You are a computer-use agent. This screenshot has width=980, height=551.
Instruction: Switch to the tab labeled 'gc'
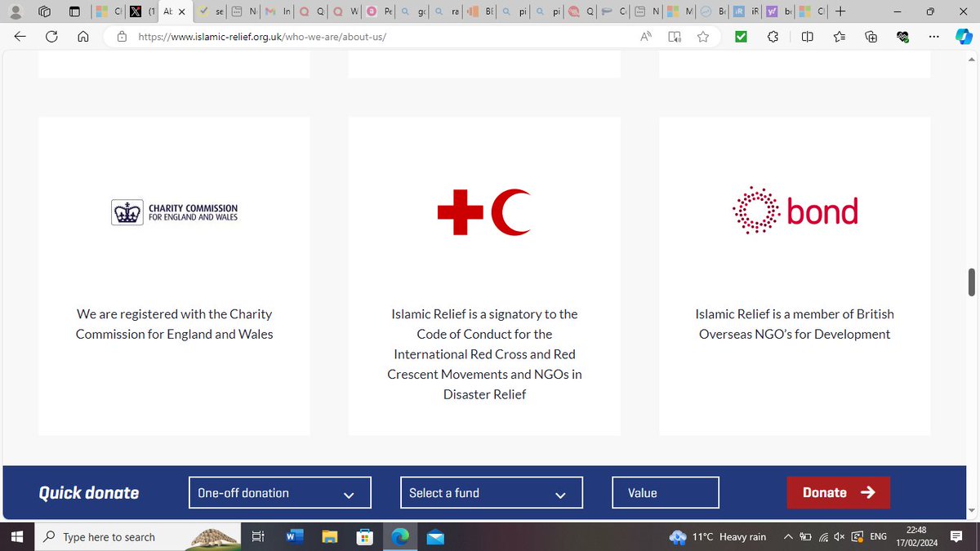(x=413, y=12)
